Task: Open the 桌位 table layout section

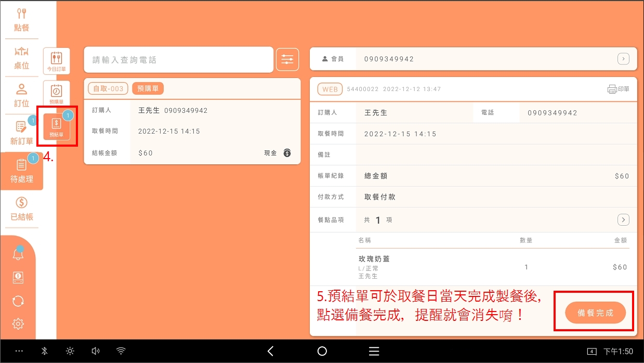Action: 21,57
